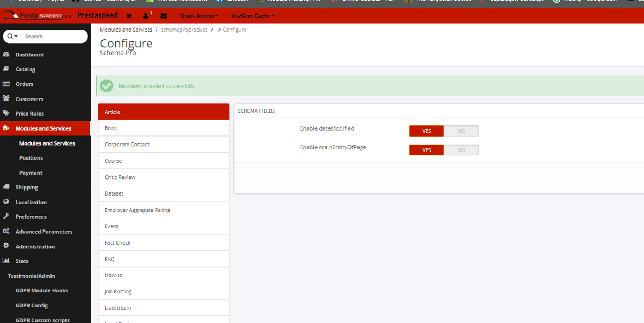The width and height of the screenshot is (644, 323).
Task: Switch to the Event tab
Action: coord(164,226)
